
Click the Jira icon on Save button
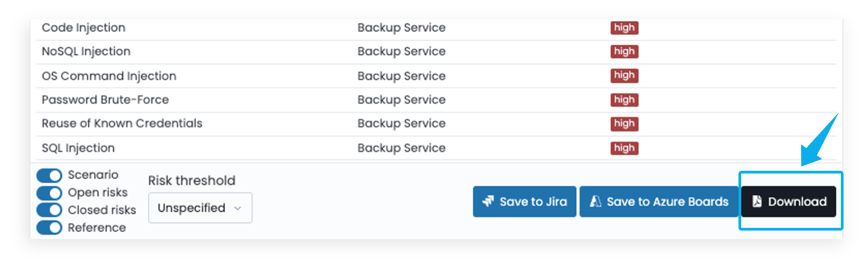488,202
